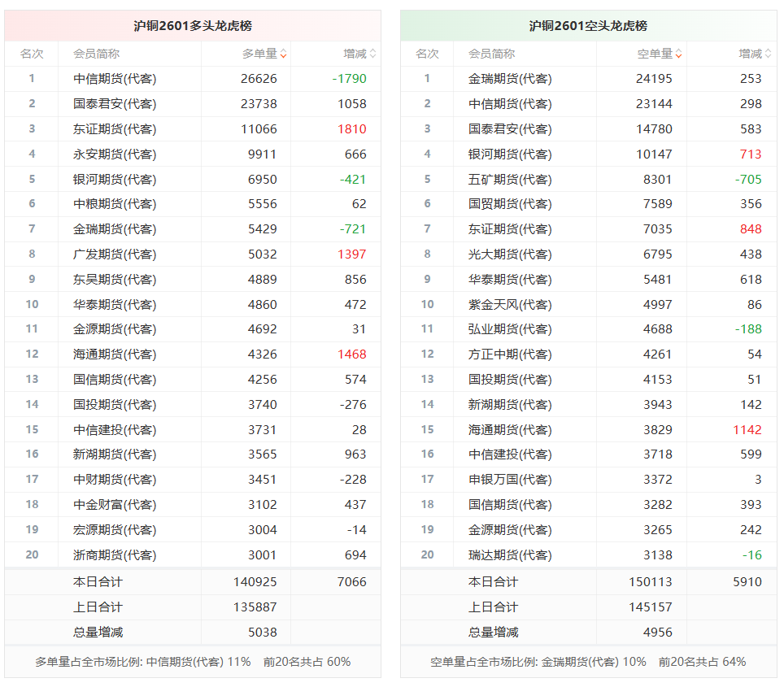Select 中财期货(代客) row

(x=193, y=480)
